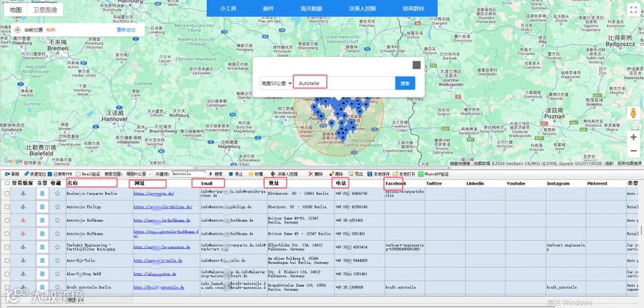
Task: Select the 'kraft.autoteile' Facebook cell
Action: click(404, 288)
